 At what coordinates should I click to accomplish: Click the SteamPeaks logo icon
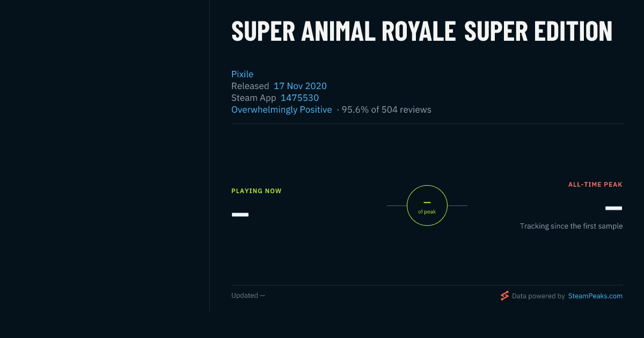tap(504, 296)
